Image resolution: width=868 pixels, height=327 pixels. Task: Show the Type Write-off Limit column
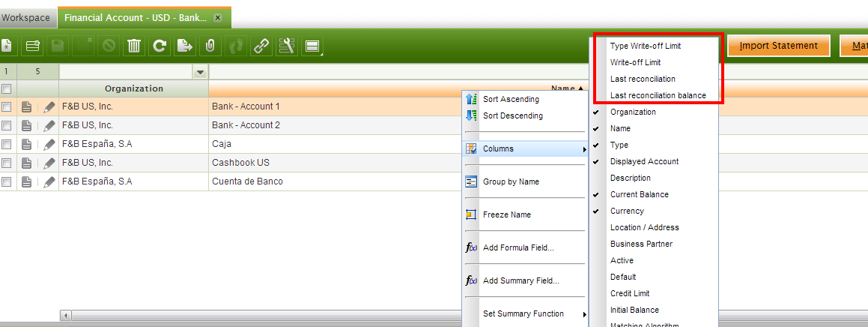[x=653, y=46]
